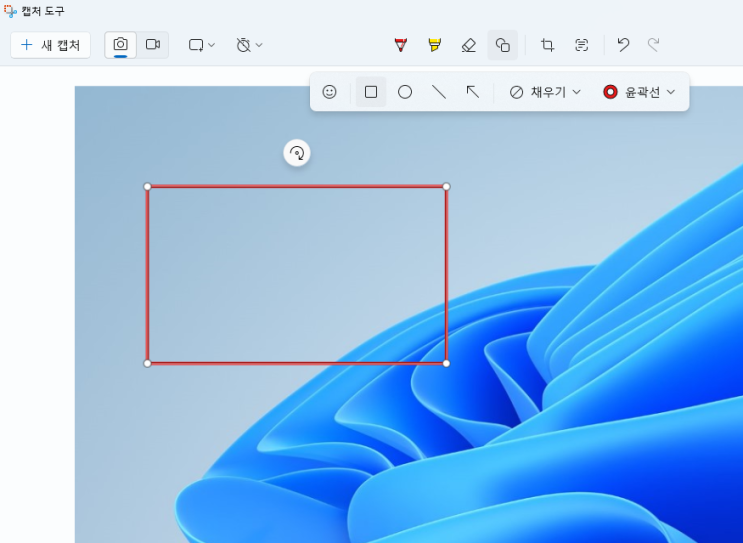Click the top-left rectangle resize handle

pyautogui.click(x=147, y=187)
